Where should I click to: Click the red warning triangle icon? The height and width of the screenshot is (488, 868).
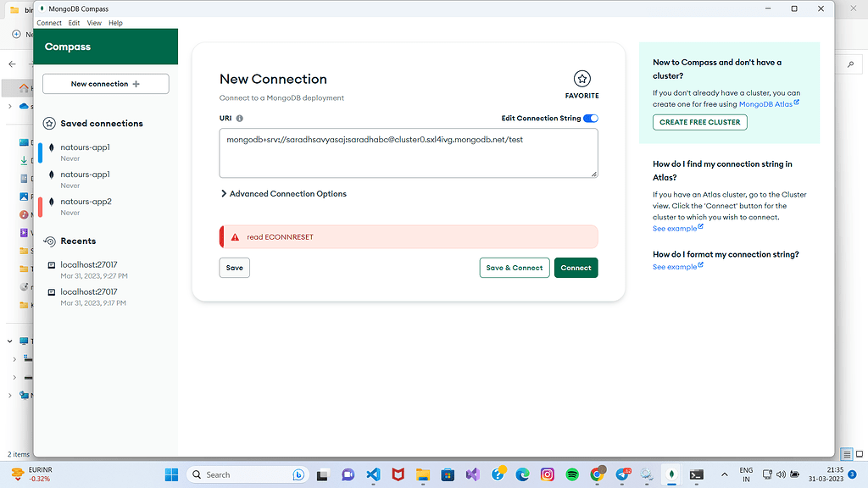[235, 237]
